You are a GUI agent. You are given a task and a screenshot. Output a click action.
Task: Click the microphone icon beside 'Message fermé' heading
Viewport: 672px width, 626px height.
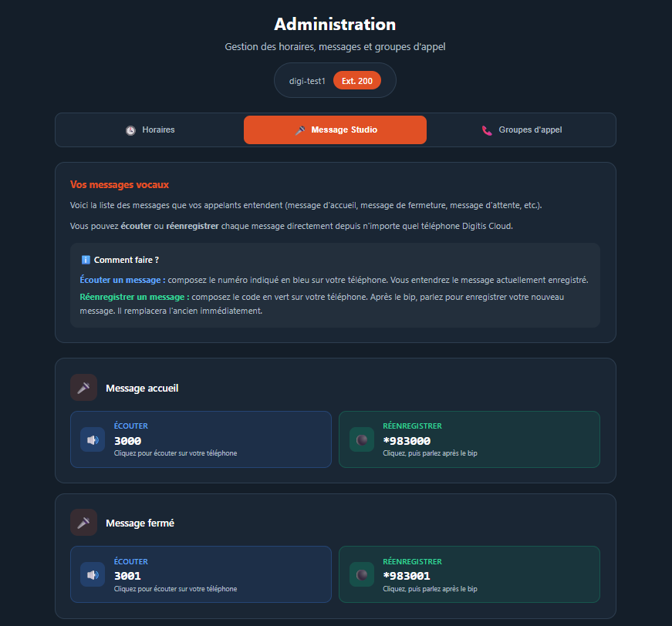83,522
